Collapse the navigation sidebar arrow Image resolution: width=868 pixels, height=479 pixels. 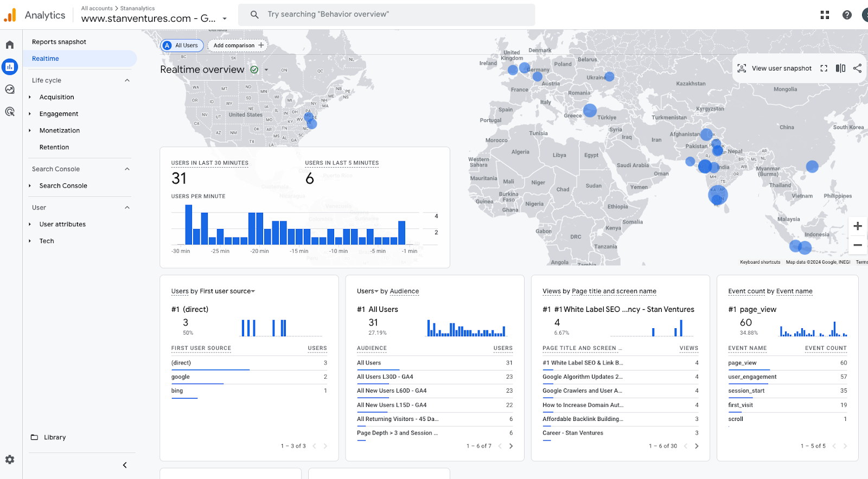pyautogui.click(x=125, y=465)
